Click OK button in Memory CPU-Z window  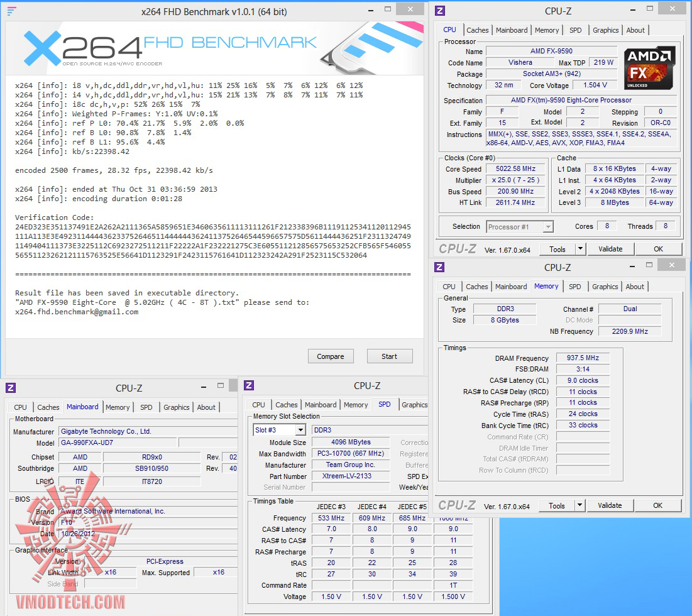pos(657,505)
